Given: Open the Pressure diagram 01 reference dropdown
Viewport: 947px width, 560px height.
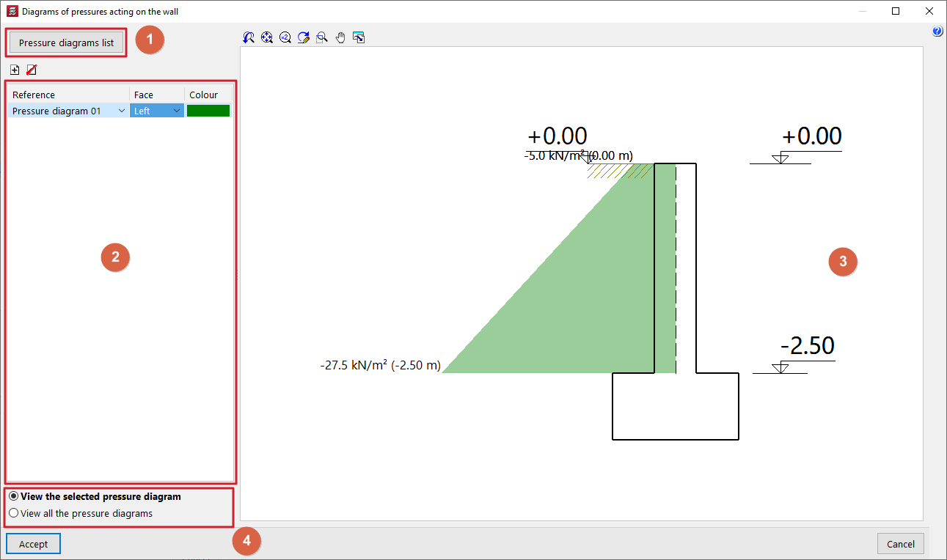Looking at the screenshot, I should point(121,111).
